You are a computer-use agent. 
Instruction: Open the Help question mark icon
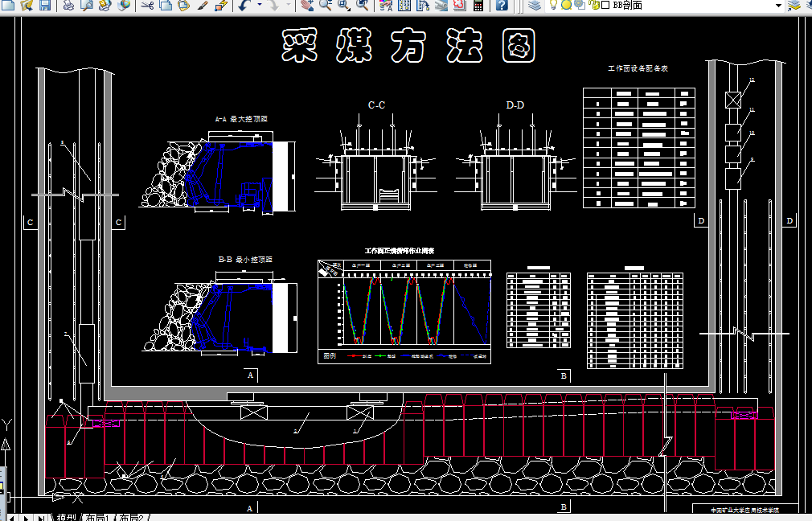click(x=502, y=5)
